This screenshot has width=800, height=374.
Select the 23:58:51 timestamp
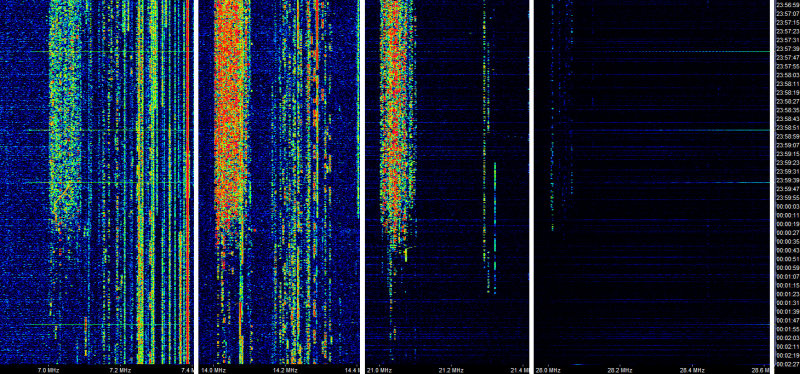(x=787, y=128)
